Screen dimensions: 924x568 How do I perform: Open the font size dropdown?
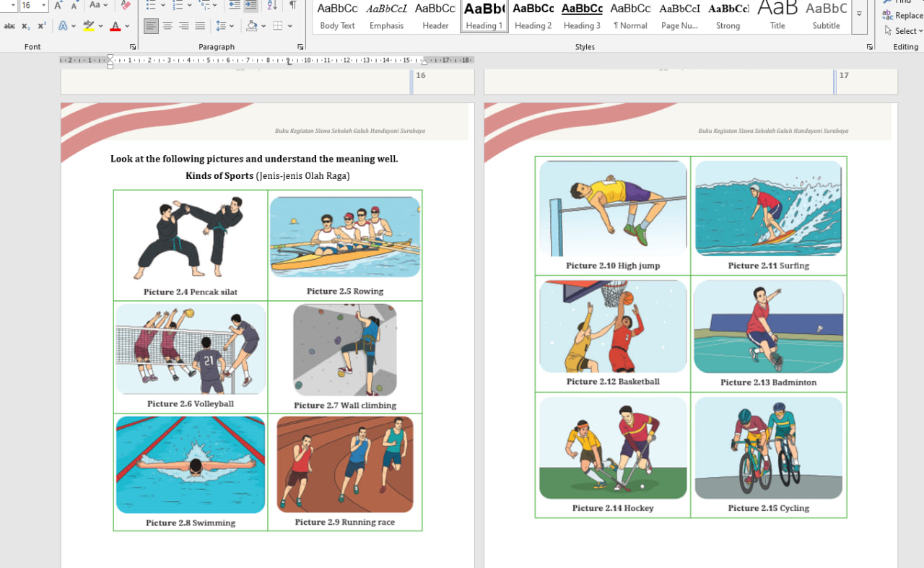pyautogui.click(x=44, y=5)
